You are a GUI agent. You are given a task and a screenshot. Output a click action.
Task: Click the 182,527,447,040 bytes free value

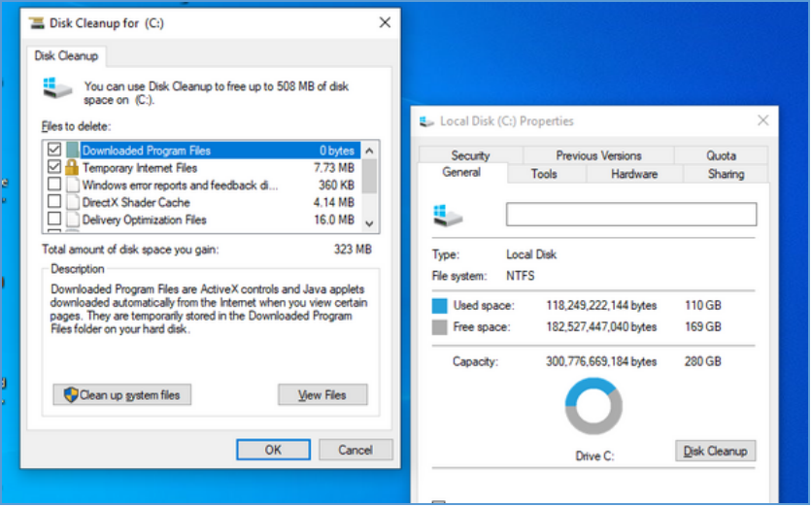pos(601,326)
